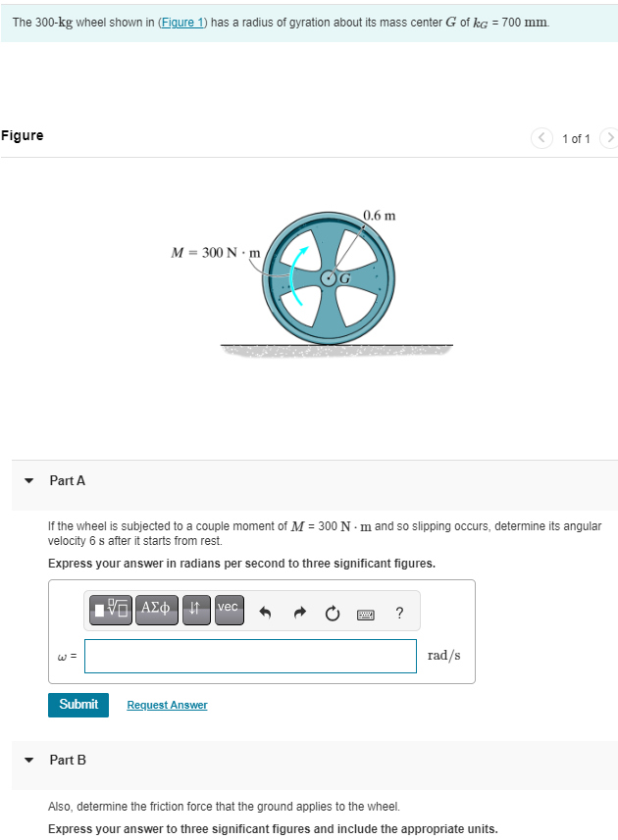The width and height of the screenshot is (618, 840).
Task: Click the previous figure chevron arrow
Action: tap(541, 138)
